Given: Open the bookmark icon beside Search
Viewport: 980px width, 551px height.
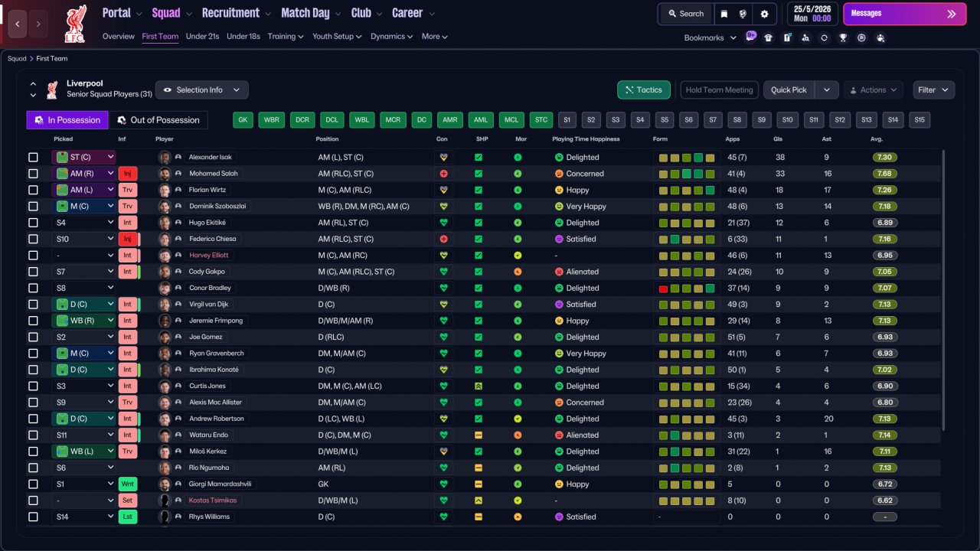Looking at the screenshot, I should click(724, 14).
